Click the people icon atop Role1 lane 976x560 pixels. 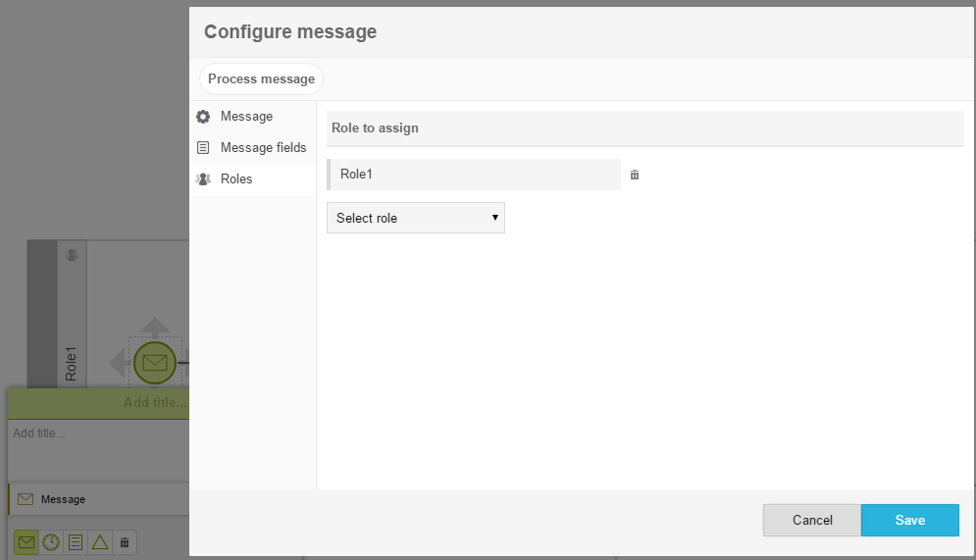72,255
